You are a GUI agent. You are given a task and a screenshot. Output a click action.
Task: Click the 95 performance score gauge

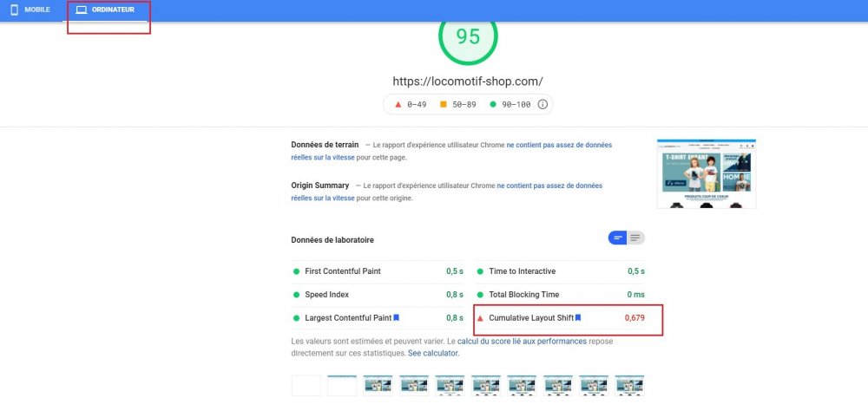click(x=468, y=36)
